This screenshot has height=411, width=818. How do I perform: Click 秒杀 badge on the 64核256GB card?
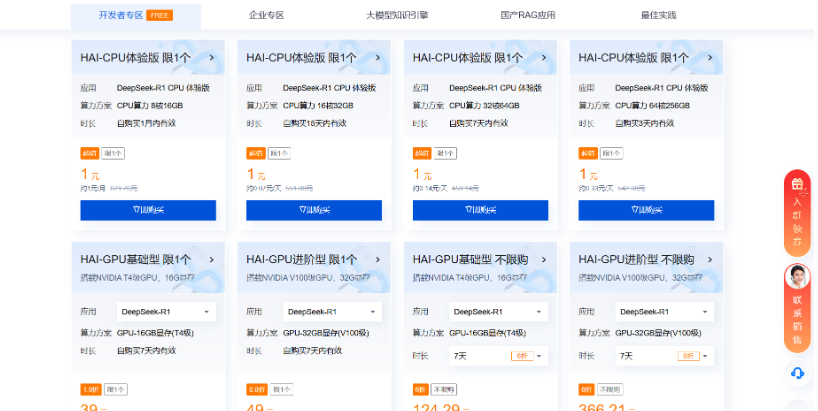click(588, 153)
